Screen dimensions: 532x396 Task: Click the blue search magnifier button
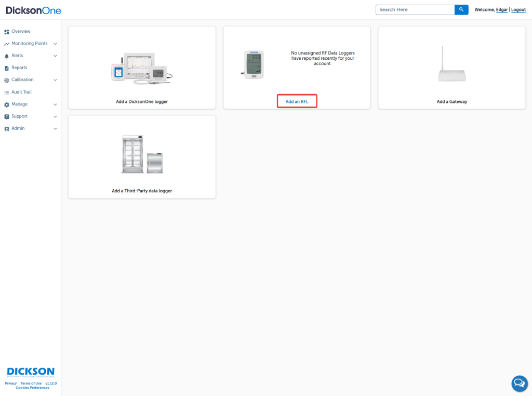(461, 10)
